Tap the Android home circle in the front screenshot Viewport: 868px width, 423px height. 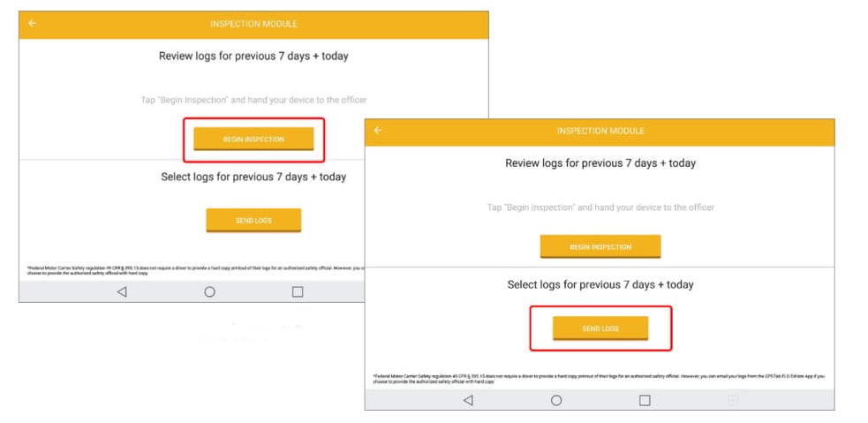pyautogui.click(x=556, y=400)
